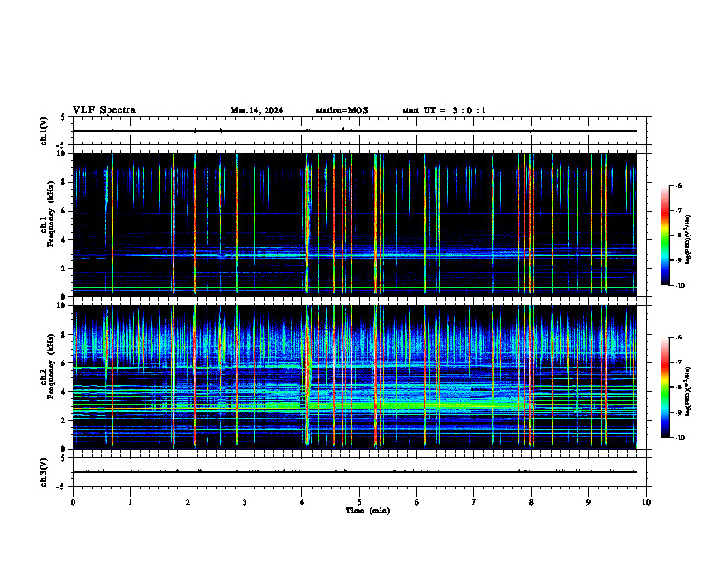The image size is (728, 563).
Task: Click time axis tick label "2"
Action: point(188,502)
